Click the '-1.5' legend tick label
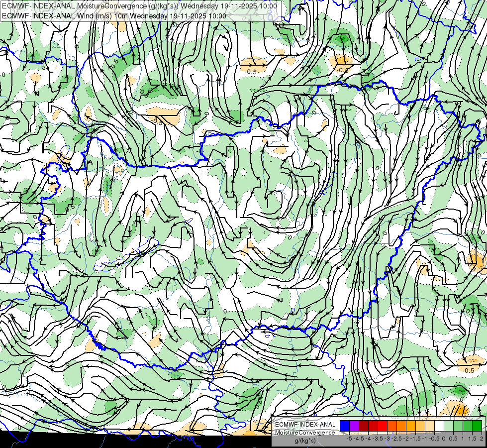487x448 pixels. pyautogui.click(x=415, y=439)
